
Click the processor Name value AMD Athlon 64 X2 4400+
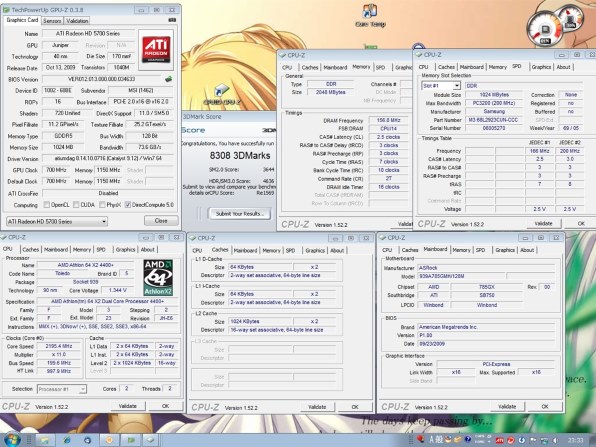click(85, 265)
